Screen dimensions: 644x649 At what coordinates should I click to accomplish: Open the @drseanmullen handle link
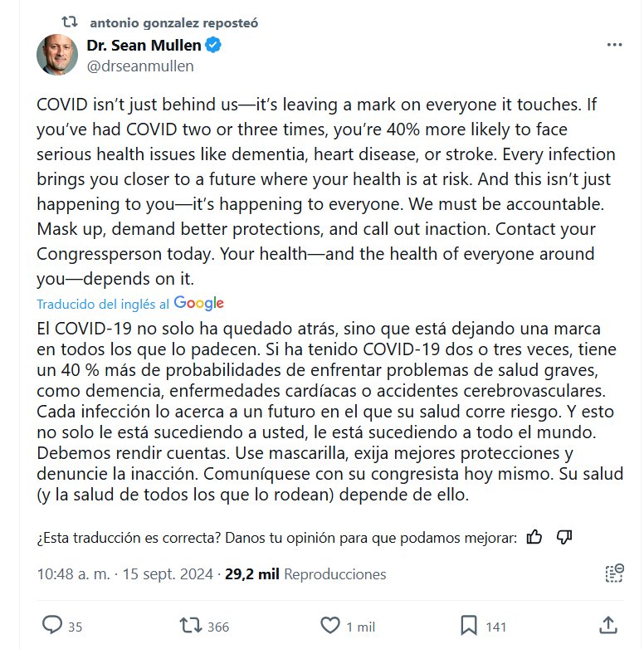point(140,66)
